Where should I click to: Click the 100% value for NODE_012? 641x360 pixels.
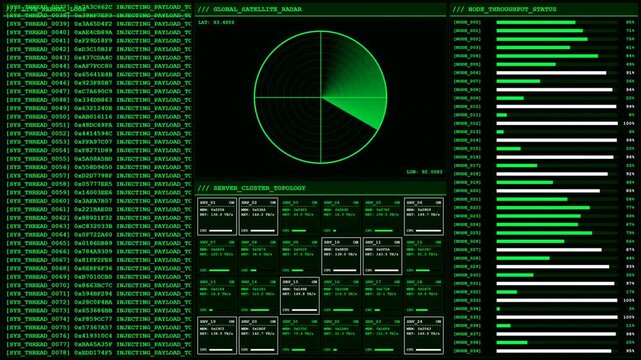pyautogui.click(x=629, y=123)
